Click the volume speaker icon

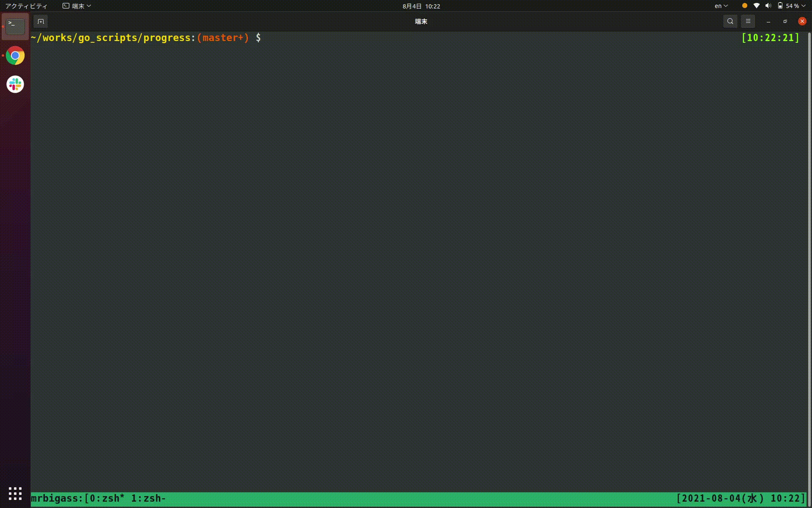click(768, 6)
